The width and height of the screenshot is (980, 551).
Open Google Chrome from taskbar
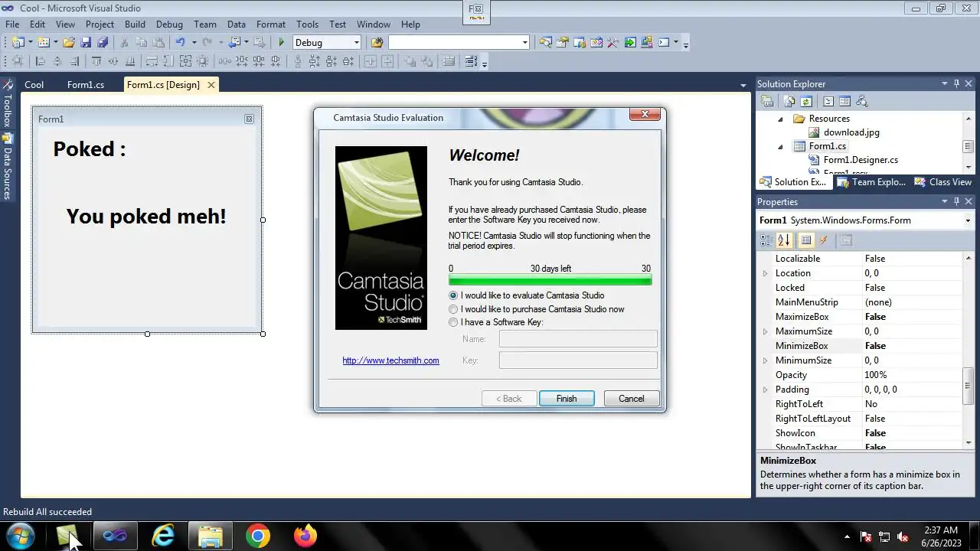pyautogui.click(x=258, y=536)
